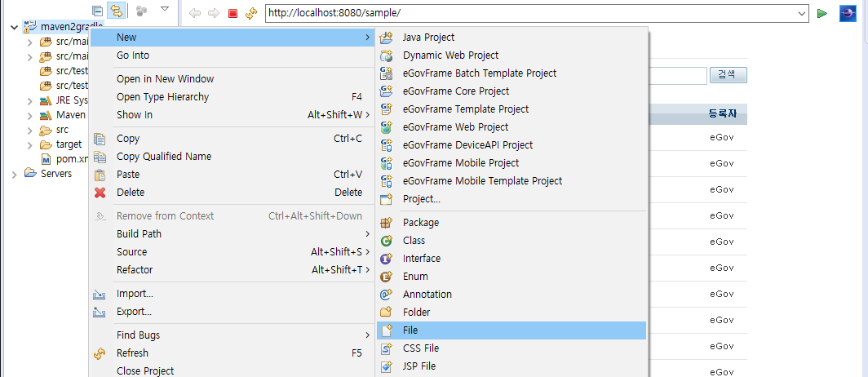
Task: Open the URL address history dropdown
Action: tap(800, 14)
